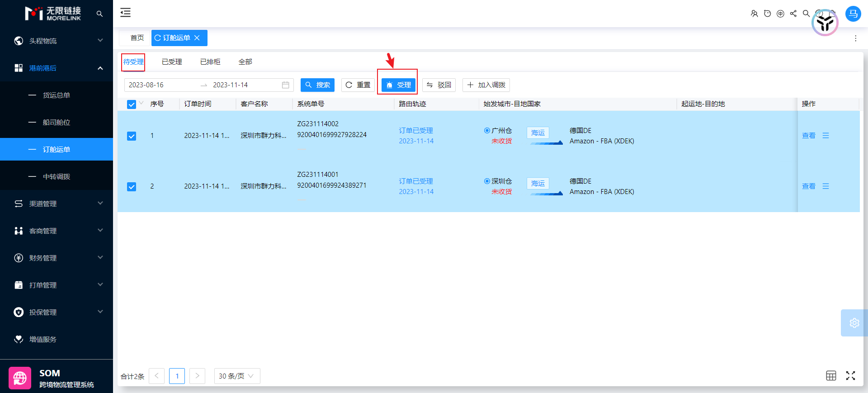Expand the 渠道管理 menu

pyautogui.click(x=57, y=204)
